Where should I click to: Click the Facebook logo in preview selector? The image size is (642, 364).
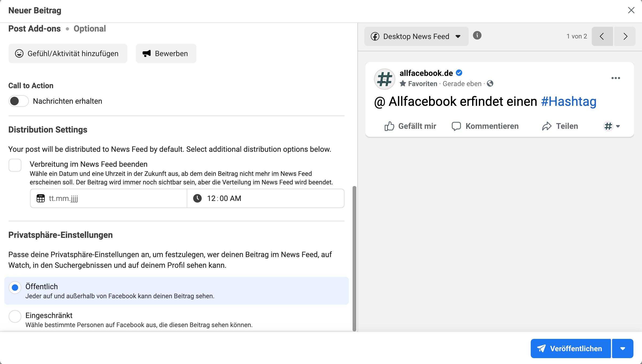tap(375, 36)
